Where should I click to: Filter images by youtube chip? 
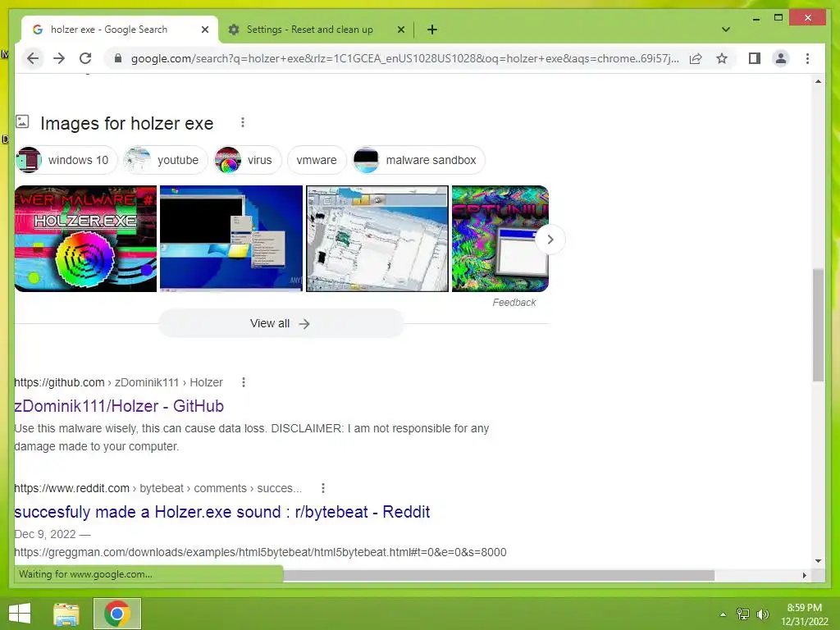[166, 160]
